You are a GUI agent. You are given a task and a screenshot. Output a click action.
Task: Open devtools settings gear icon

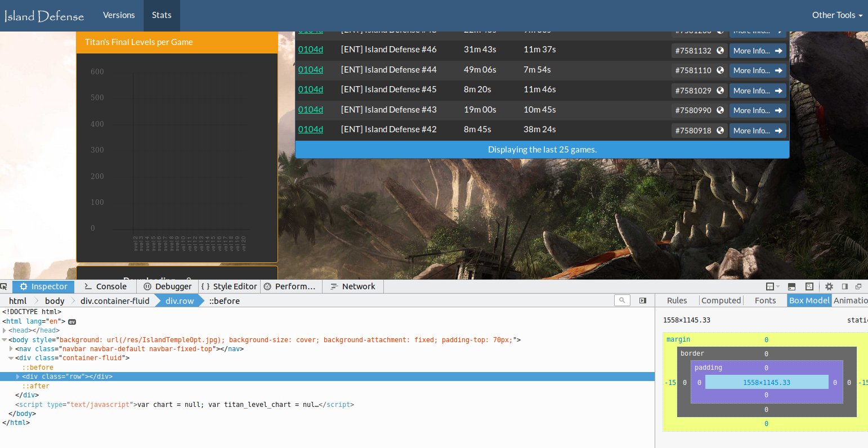point(829,286)
